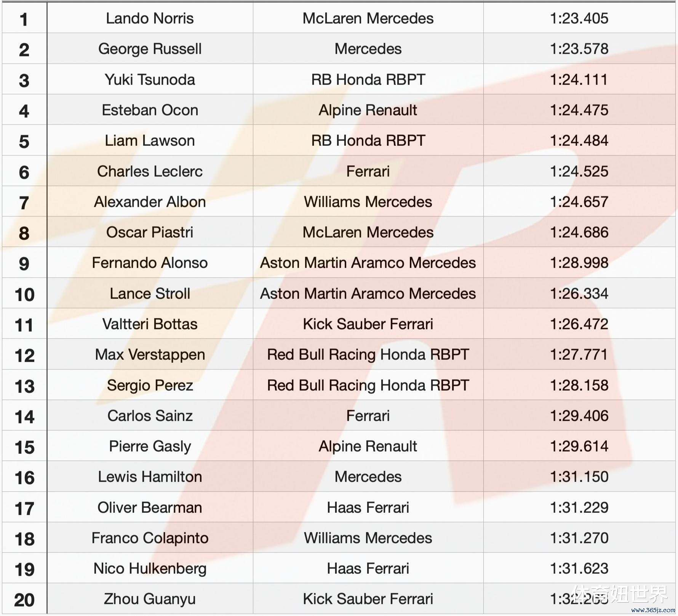The height and width of the screenshot is (616, 678).
Task: Select Sergio Perez's lap time 1:28.158
Action: point(579,385)
